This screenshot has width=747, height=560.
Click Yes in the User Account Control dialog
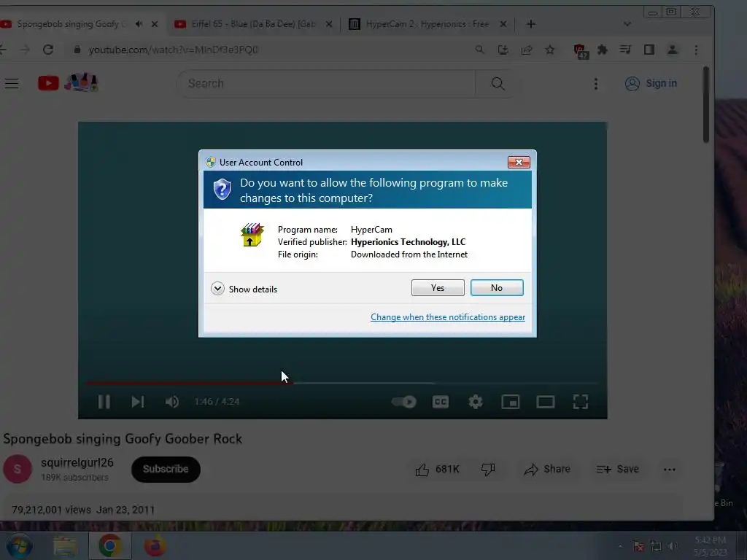click(x=438, y=287)
